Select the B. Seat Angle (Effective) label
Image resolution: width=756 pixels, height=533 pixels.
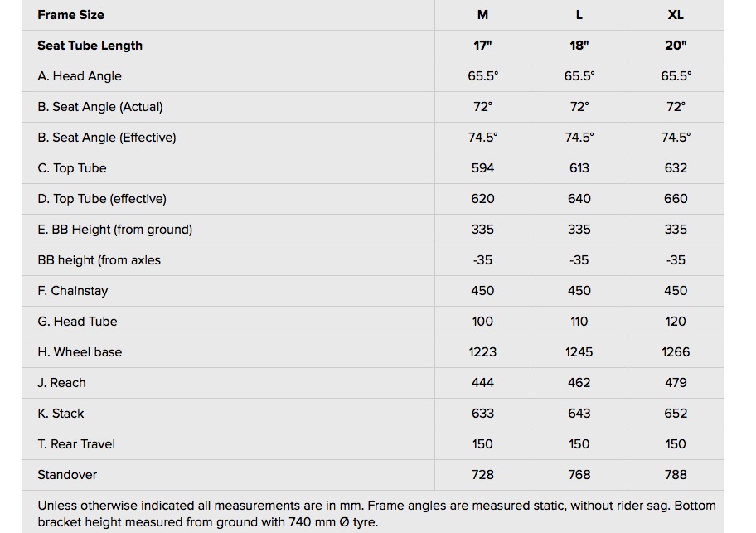[107, 138]
